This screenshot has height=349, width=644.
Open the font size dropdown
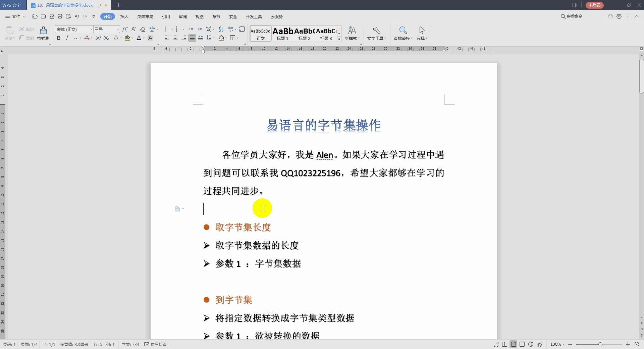(118, 30)
